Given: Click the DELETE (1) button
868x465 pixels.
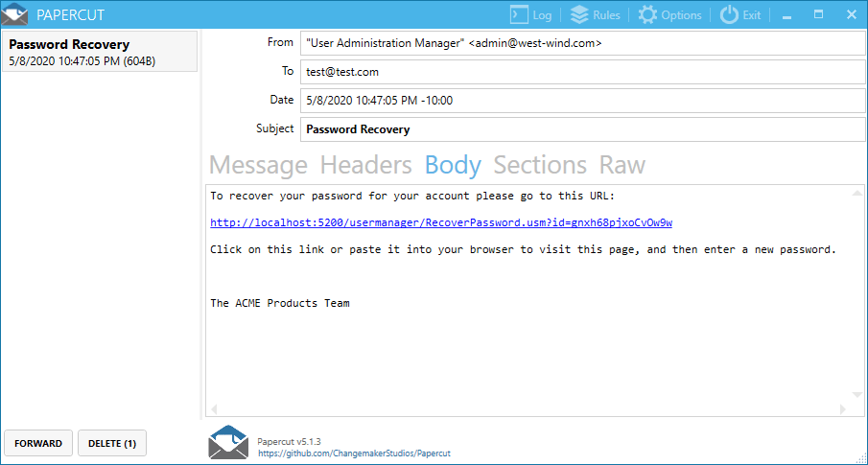Looking at the screenshot, I should pyautogui.click(x=112, y=443).
